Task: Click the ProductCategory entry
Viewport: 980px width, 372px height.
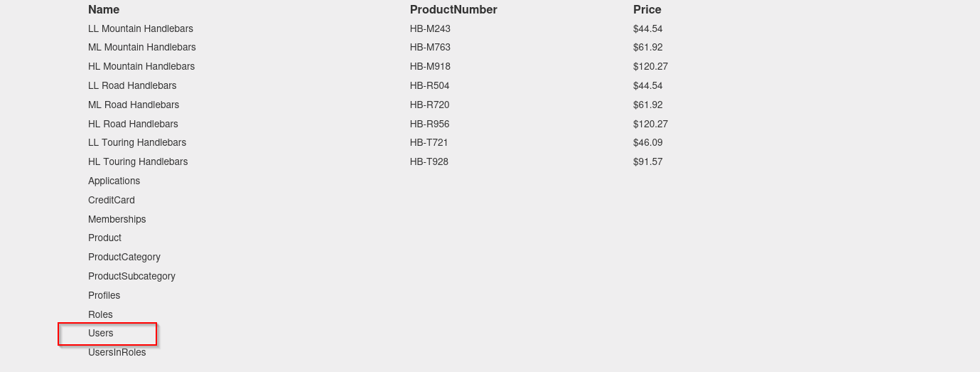Action: pyautogui.click(x=124, y=257)
